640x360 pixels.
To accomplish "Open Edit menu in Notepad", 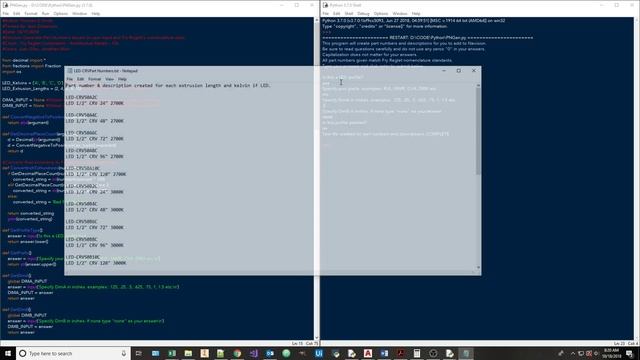I will 80,79.
